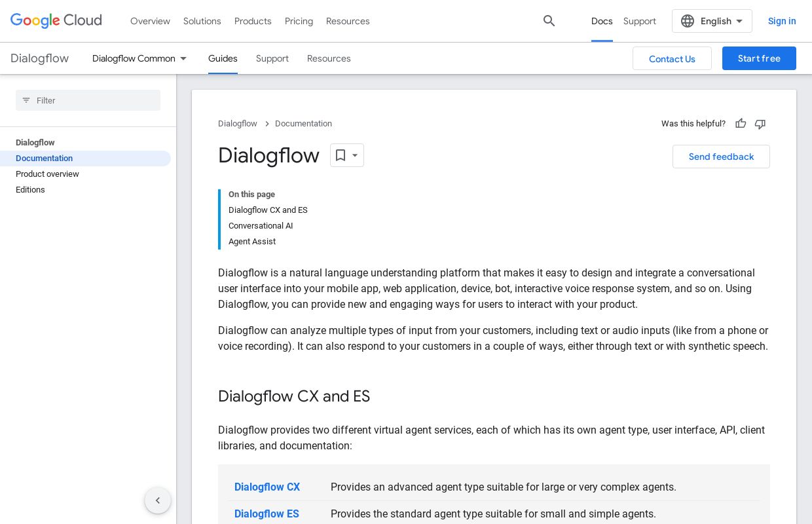Open the Solutions menu

point(202,21)
